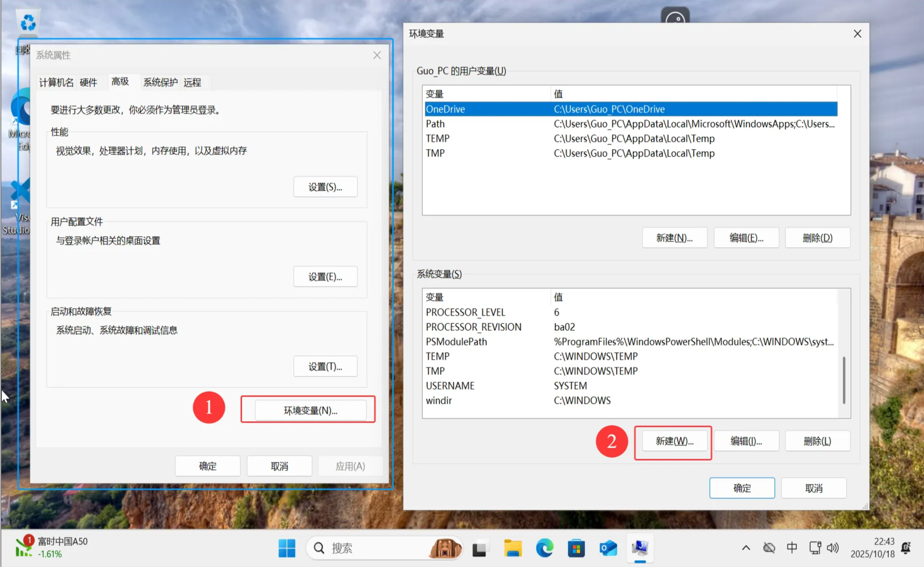Viewport: 924px width, 567px height.
Task: Click 编辑(E) for user variables
Action: point(746,237)
